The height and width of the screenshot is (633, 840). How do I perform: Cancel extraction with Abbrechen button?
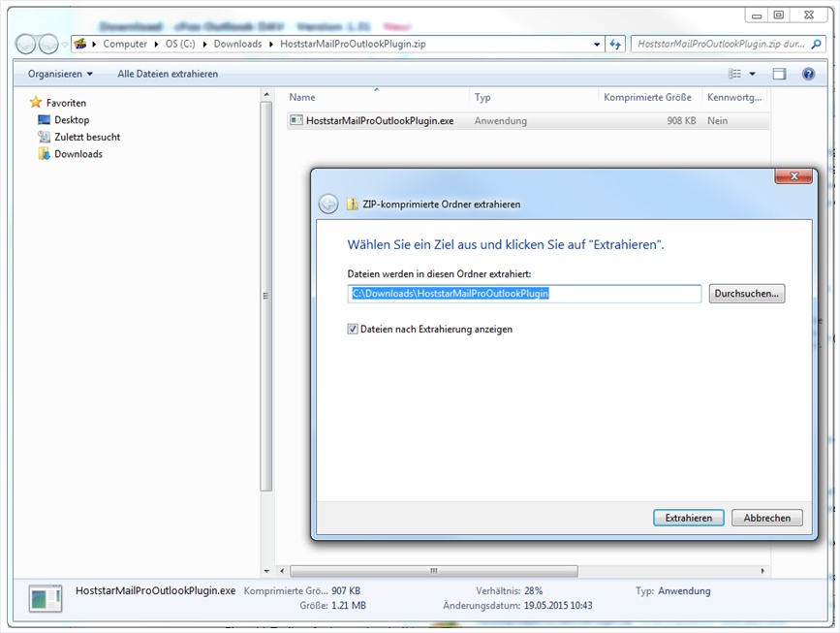click(x=766, y=518)
